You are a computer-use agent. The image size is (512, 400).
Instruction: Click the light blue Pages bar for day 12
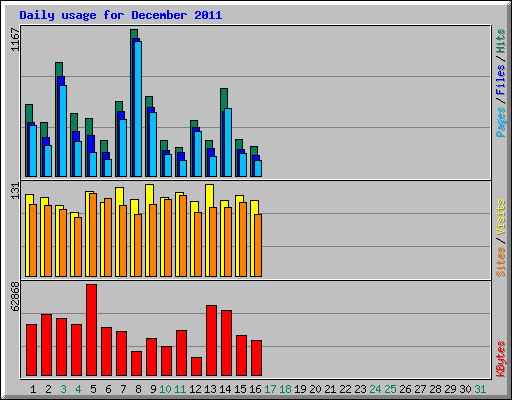pyautogui.click(x=198, y=154)
